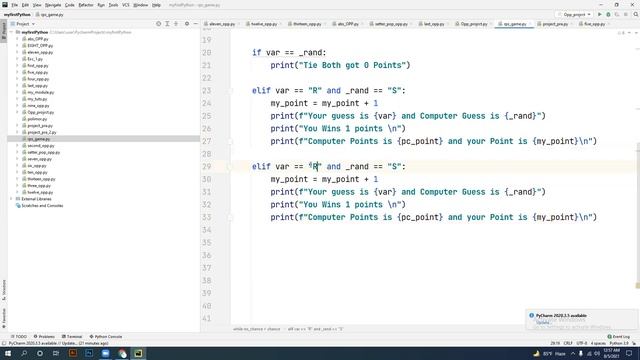This screenshot has width=640, height=360.
Task: Start debugging with the bug icon
Action: tap(608, 14)
